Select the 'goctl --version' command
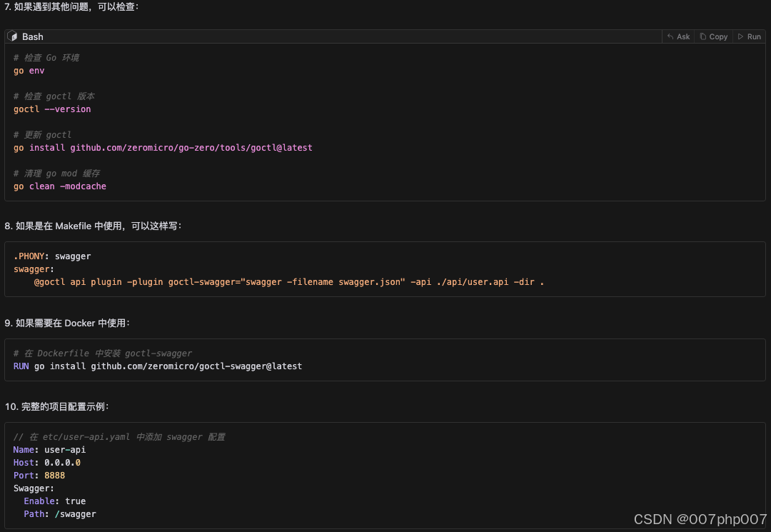 point(52,109)
